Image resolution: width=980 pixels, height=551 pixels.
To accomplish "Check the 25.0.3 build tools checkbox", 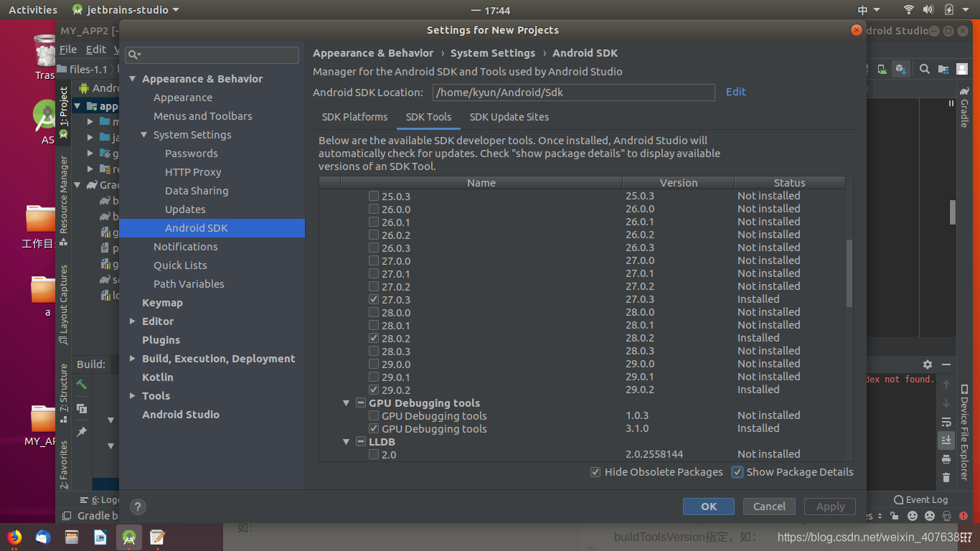I will click(x=374, y=196).
